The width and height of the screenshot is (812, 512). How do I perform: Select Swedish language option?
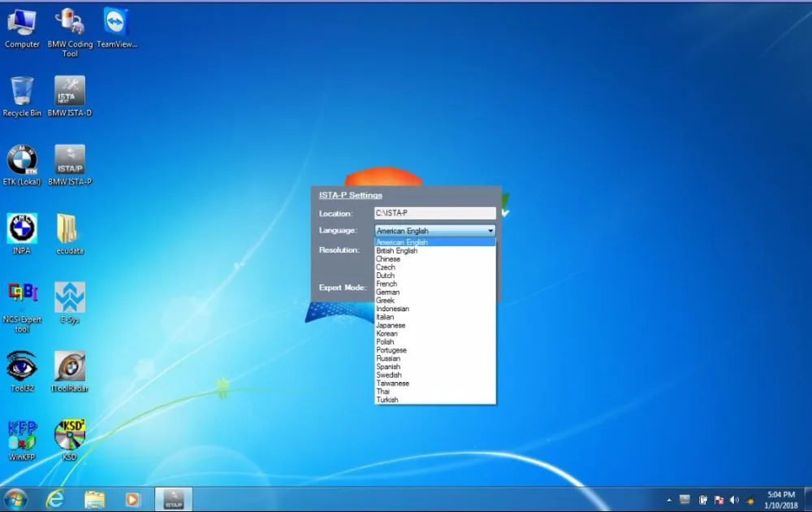(x=435, y=375)
